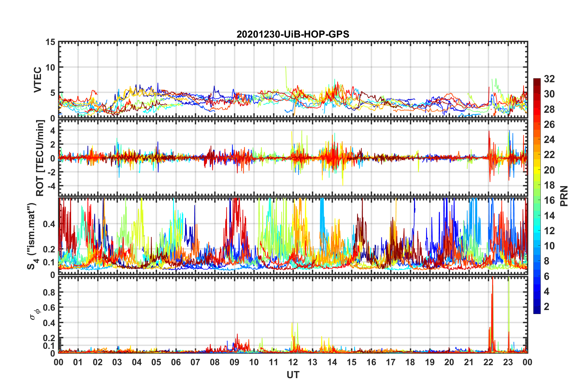
Task: Select the 0.4 tick on the sigma-phi axis
Action: [x=49, y=323]
